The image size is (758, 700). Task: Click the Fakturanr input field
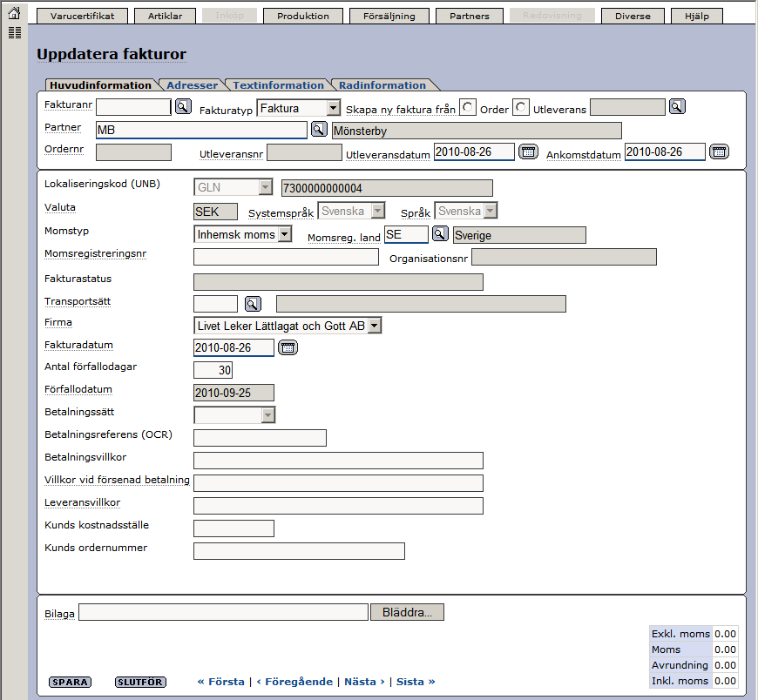[x=133, y=107]
